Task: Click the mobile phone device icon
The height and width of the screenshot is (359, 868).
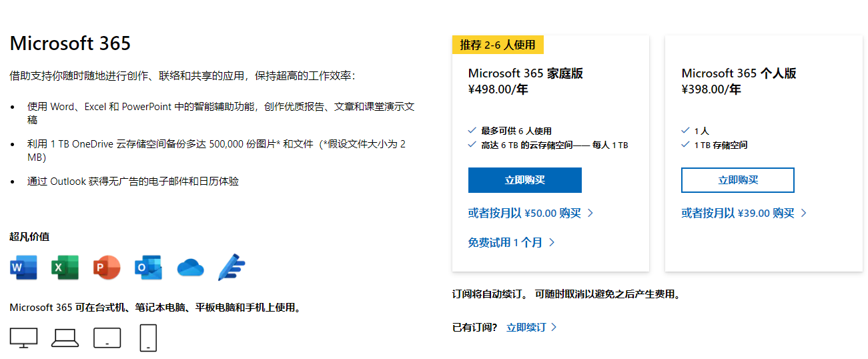Action: click(148, 338)
